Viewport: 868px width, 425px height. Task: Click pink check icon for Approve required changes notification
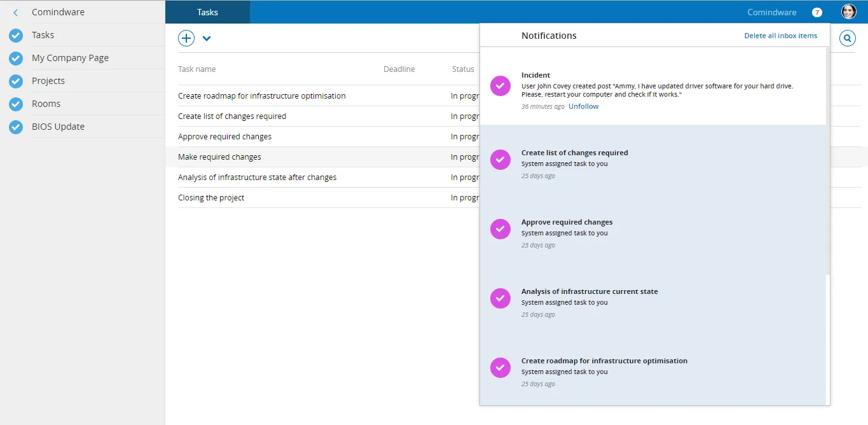(500, 229)
